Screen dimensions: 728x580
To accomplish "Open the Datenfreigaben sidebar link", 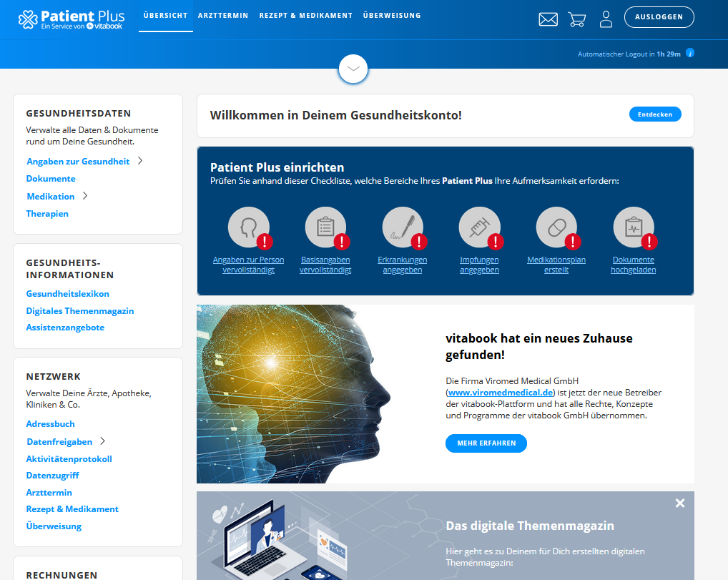I will coord(59,442).
